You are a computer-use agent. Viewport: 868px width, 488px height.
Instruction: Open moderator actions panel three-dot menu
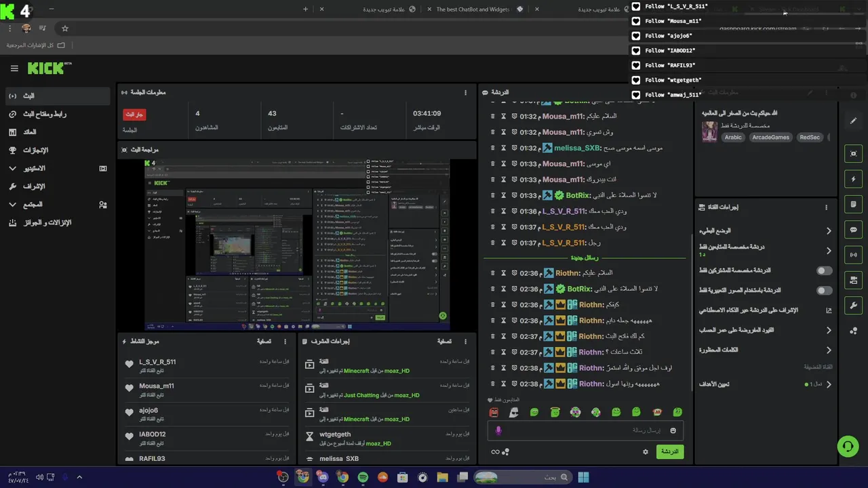click(465, 342)
